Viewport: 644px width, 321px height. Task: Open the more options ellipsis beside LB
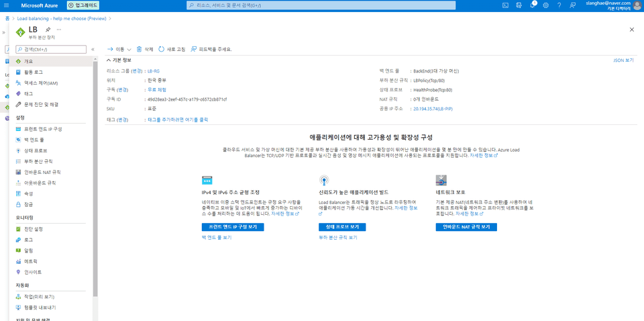pyautogui.click(x=59, y=30)
